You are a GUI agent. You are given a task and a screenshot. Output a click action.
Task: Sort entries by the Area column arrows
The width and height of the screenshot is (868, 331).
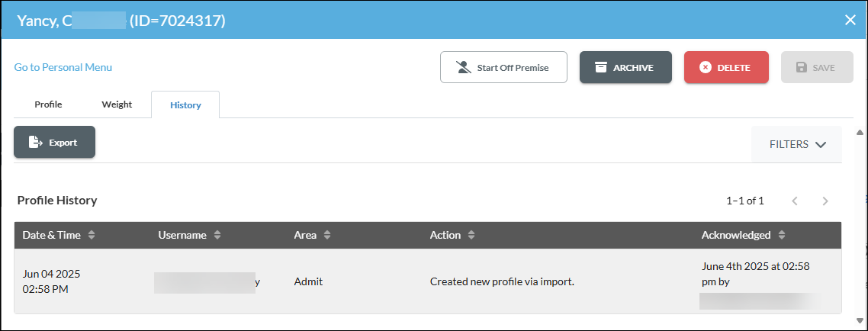coord(327,235)
